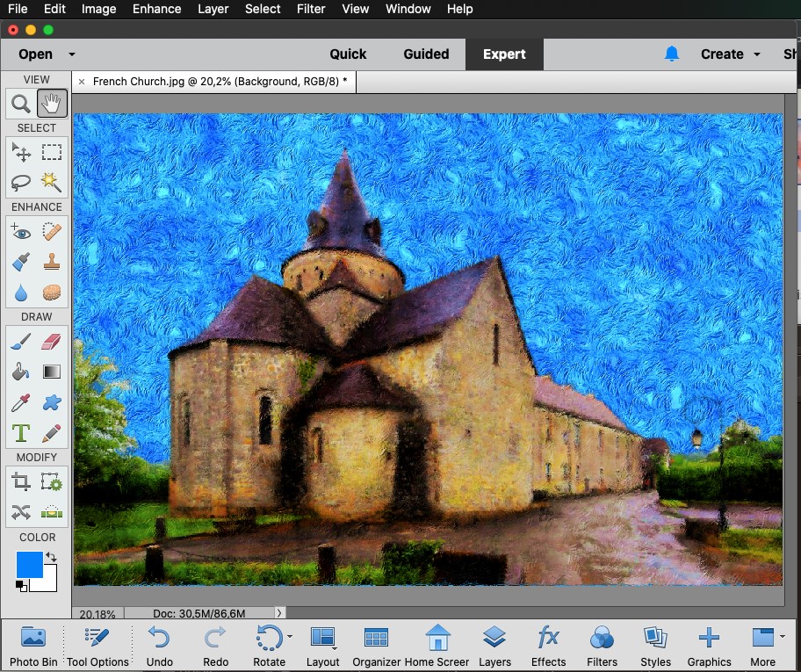This screenshot has width=801, height=672.
Task: Close the French Church.jpg document tab
Action: coord(82,82)
